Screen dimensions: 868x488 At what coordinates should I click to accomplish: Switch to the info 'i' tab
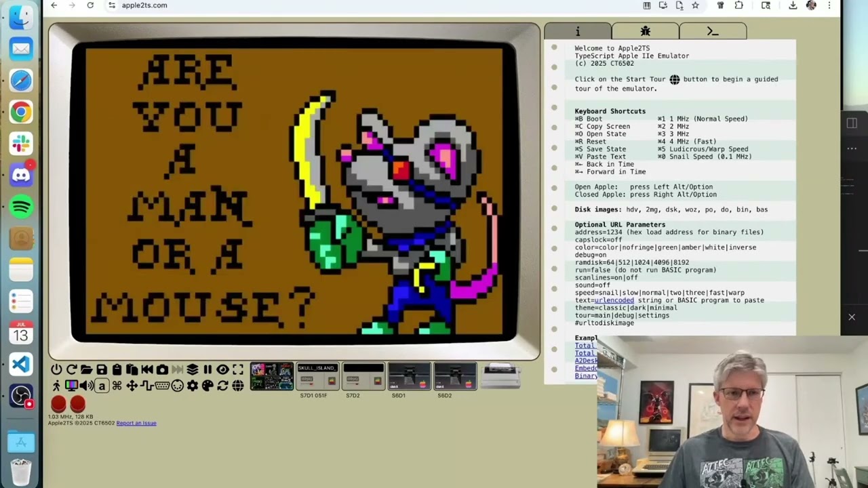[x=578, y=31]
